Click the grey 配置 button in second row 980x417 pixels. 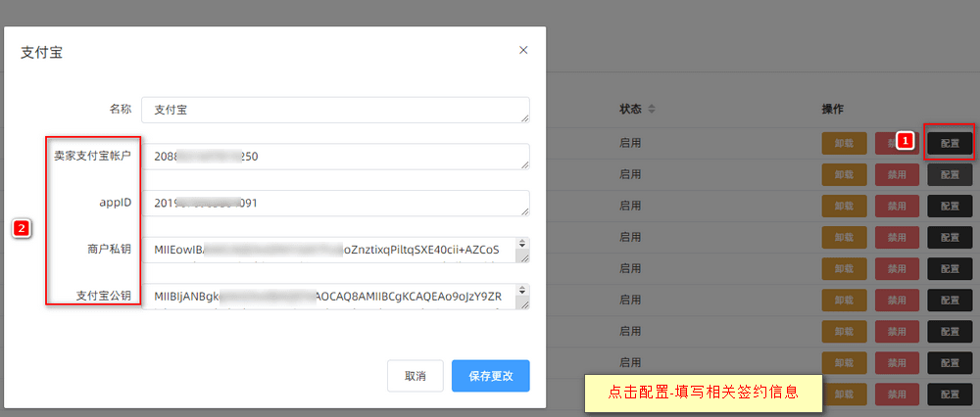click(x=950, y=175)
